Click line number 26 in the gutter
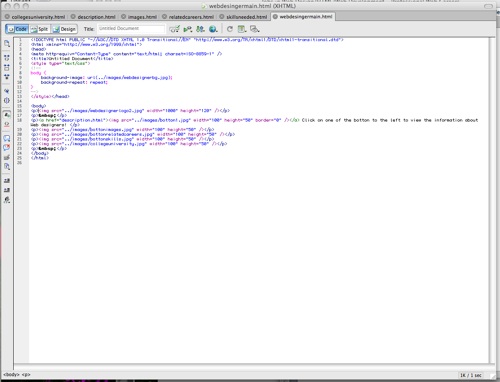The height and width of the screenshot is (382, 500). 19,163
